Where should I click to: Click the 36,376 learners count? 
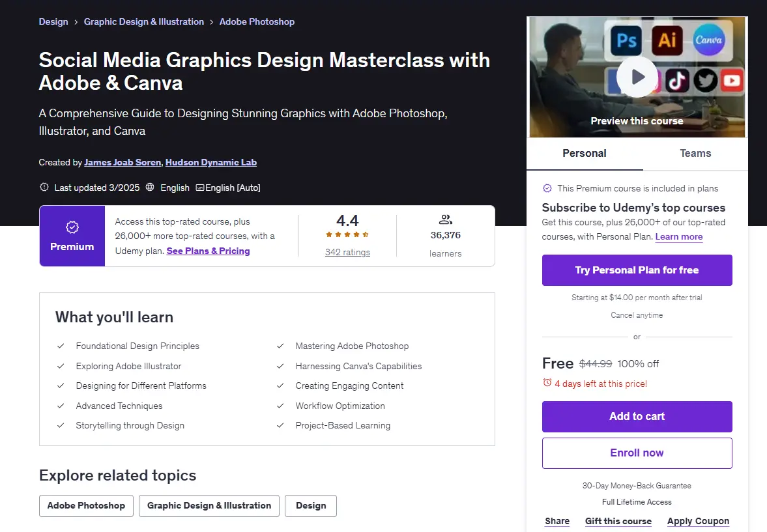pos(445,235)
